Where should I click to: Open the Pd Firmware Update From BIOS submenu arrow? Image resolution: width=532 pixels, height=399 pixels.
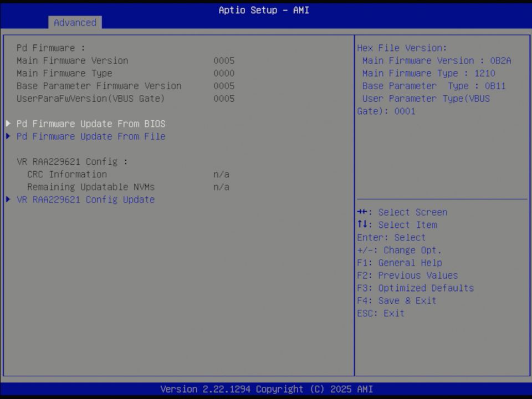(8, 124)
